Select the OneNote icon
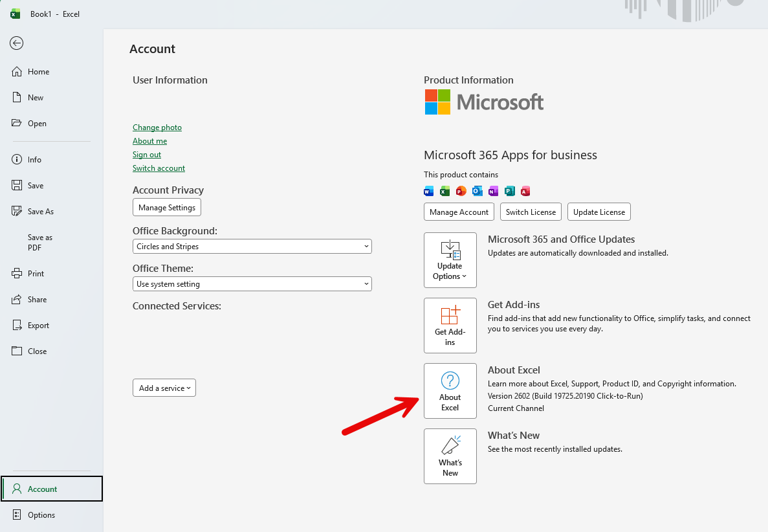Viewport: 768px width, 532px height. [493, 191]
